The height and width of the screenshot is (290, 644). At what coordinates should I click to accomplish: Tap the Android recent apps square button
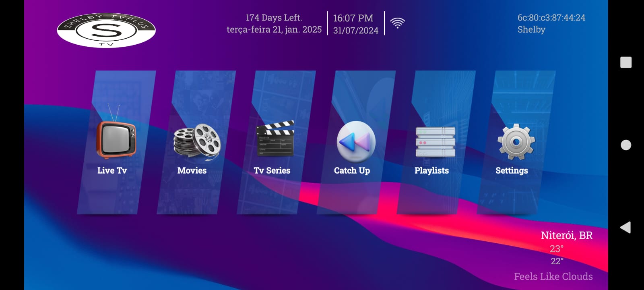point(625,62)
